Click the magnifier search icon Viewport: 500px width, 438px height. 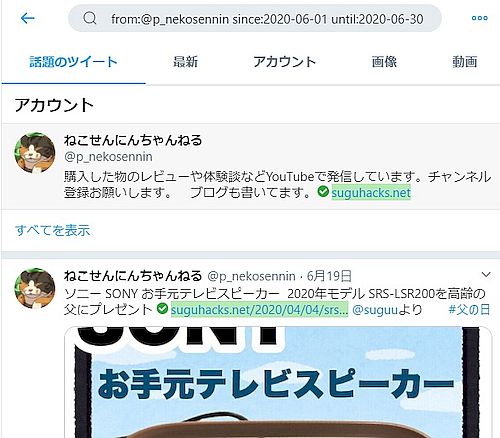90,18
